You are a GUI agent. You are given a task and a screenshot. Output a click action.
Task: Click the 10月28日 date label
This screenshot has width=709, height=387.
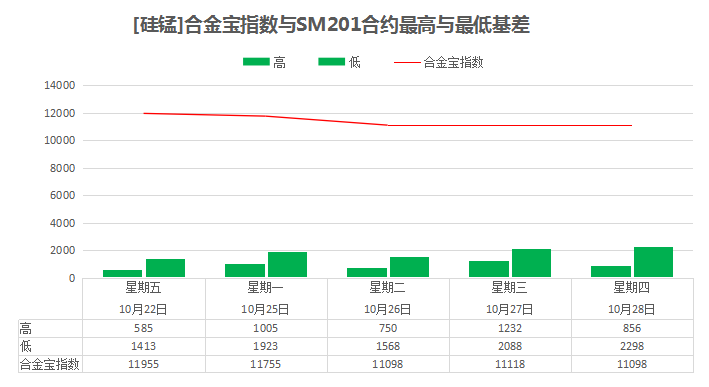pos(632,309)
